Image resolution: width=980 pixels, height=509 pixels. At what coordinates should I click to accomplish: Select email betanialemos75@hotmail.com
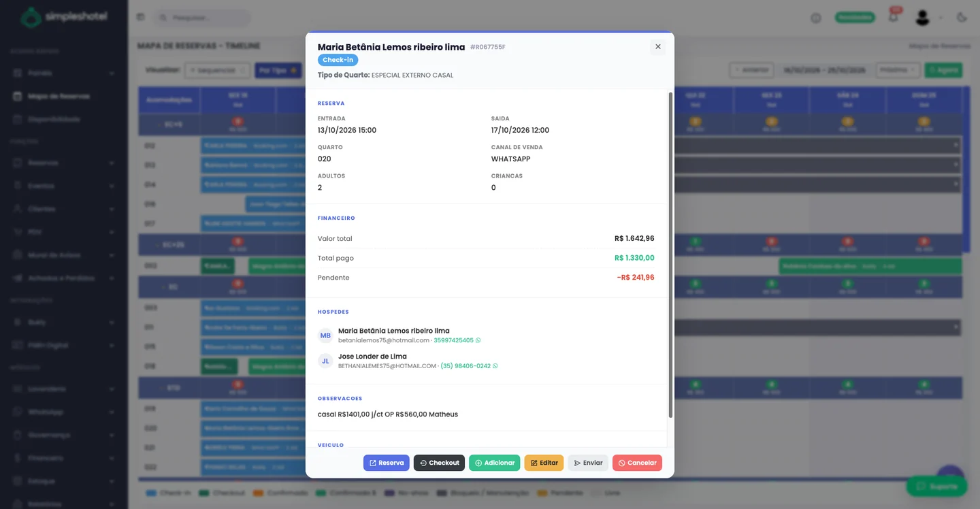384,340
